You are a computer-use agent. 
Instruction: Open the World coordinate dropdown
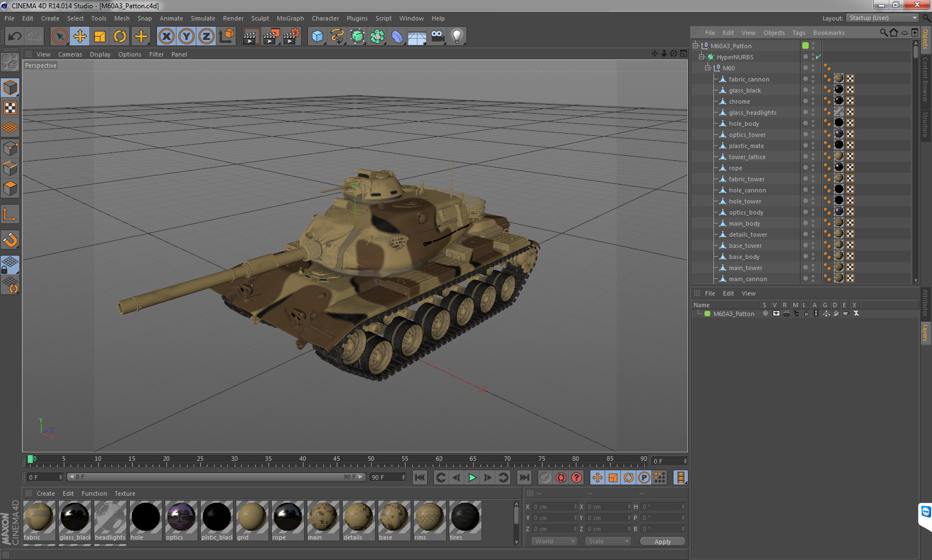click(x=555, y=541)
